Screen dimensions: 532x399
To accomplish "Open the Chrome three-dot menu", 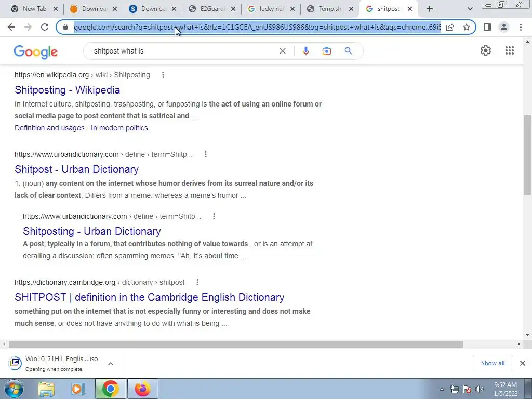I will tap(521, 27).
